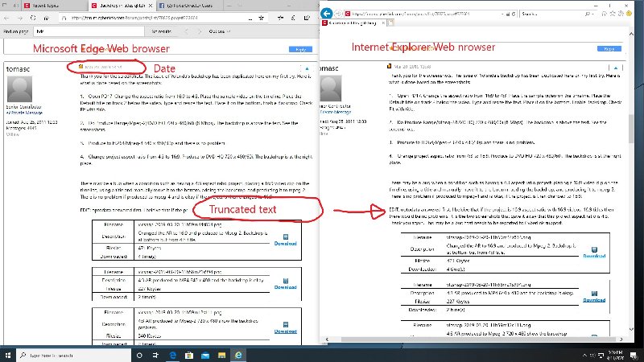Click Reply button in Edge window
Viewport: 644px width, 362px height.
(300, 49)
